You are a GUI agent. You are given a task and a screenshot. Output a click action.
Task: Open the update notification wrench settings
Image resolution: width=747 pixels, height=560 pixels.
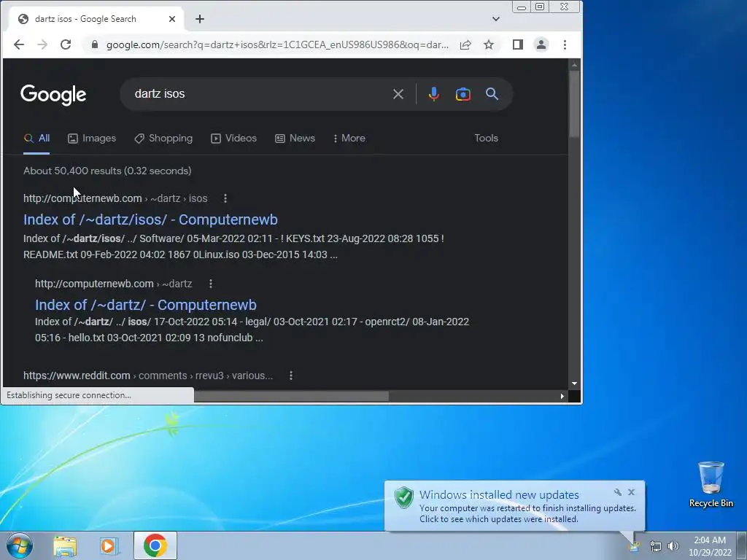618,492
